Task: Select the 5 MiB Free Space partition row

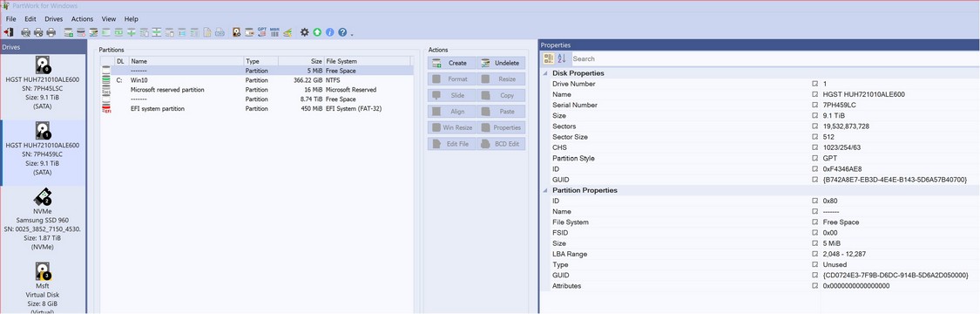Action: [x=257, y=71]
